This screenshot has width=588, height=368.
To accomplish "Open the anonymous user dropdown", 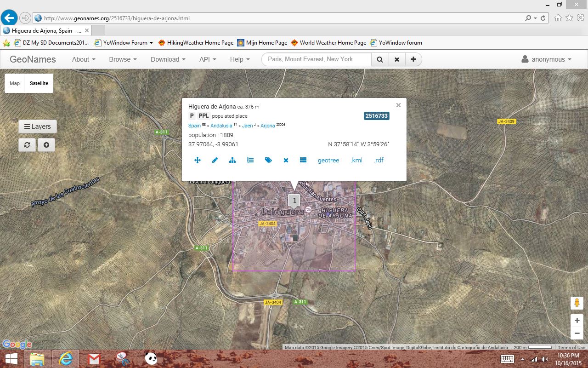I will tap(546, 59).
